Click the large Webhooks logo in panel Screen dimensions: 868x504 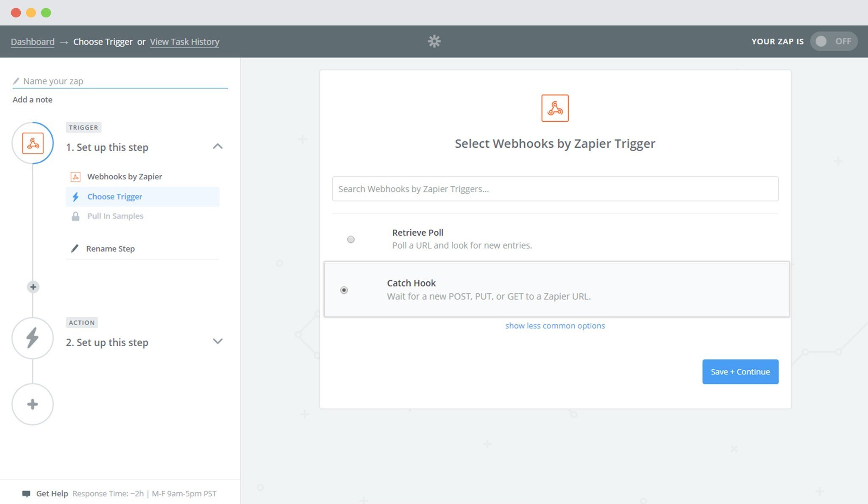(x=555, y=108)
